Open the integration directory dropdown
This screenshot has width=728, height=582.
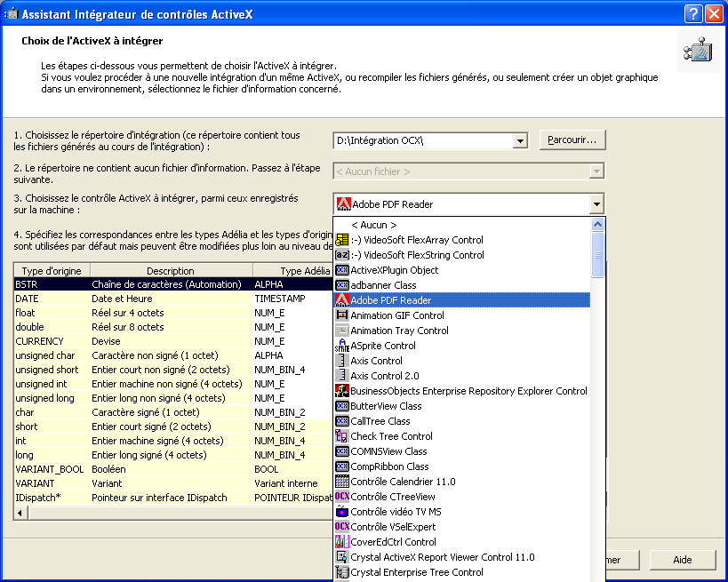click(520, 141)
